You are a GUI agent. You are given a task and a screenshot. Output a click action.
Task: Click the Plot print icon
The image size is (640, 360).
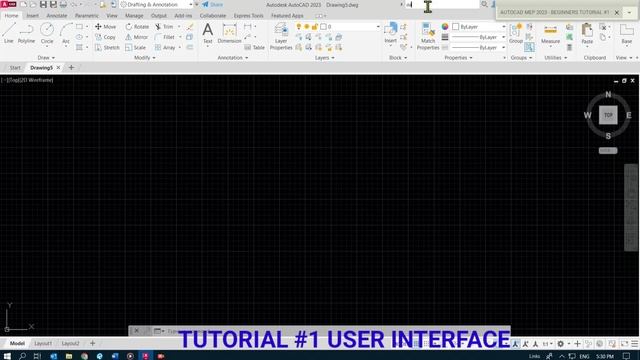[x=63, y=4]
